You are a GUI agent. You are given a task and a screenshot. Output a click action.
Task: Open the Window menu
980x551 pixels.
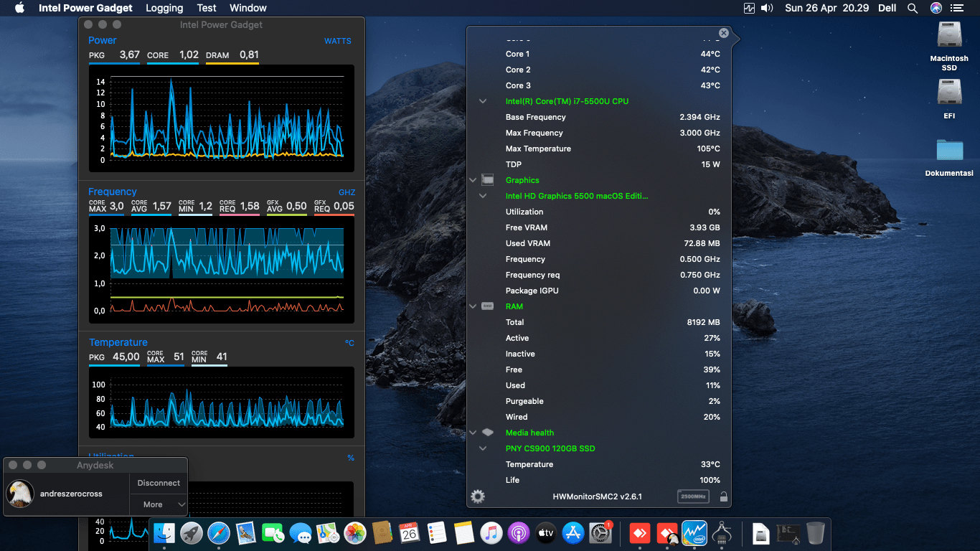248,8
